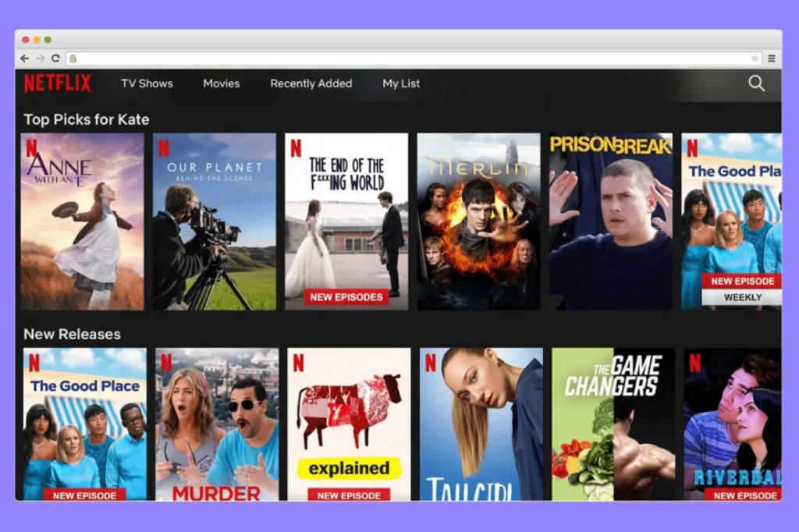This screenshot has height=532, width=799.
Task: Go back with the browser back arrow
Action: tap(24, 59)
